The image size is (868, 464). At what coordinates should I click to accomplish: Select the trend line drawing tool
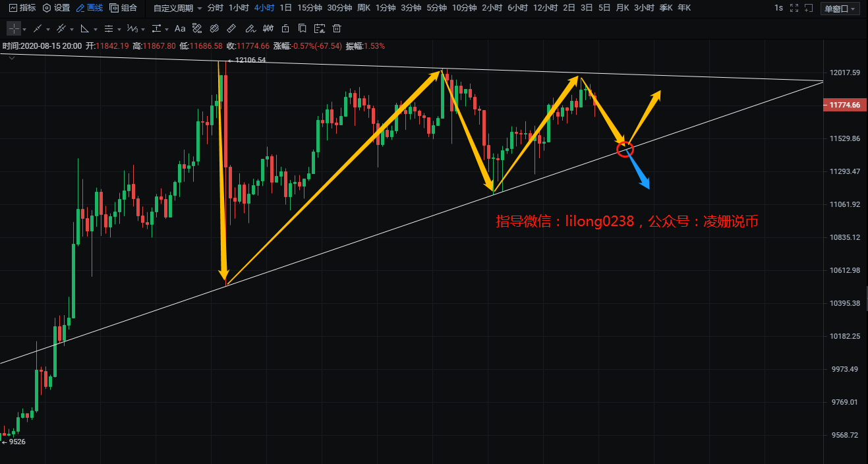38,29
